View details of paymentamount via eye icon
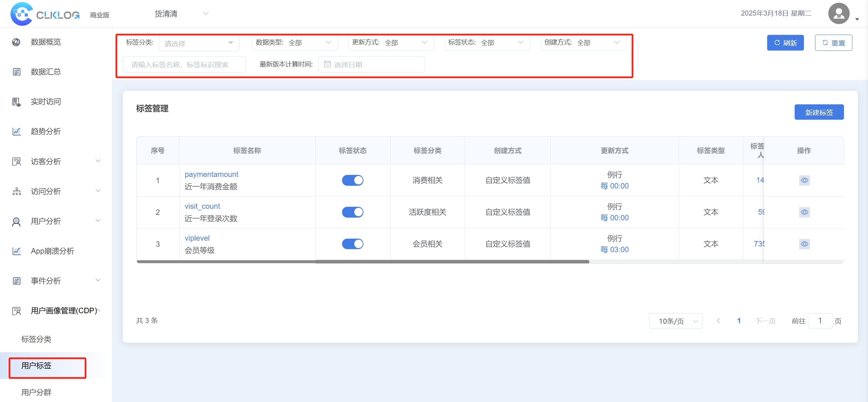This screenshot has width=868, height=402. pyautogui.click(x=804, y=180)
